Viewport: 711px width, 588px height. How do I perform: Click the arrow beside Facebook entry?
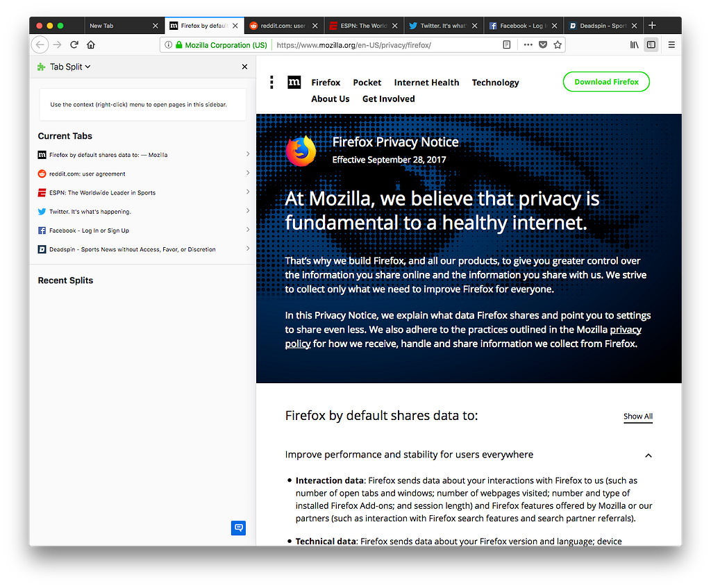pos(248,229)
